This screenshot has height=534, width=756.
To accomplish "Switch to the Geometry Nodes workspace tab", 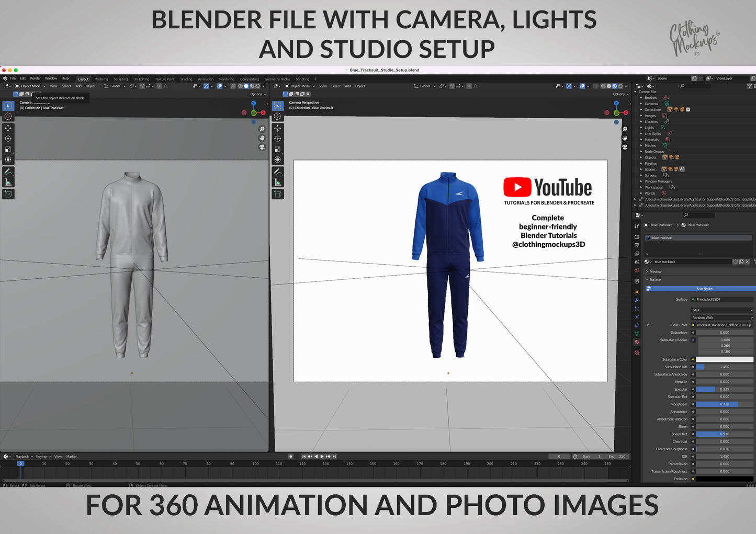I will pyautogui.click(x=277, y=79).
